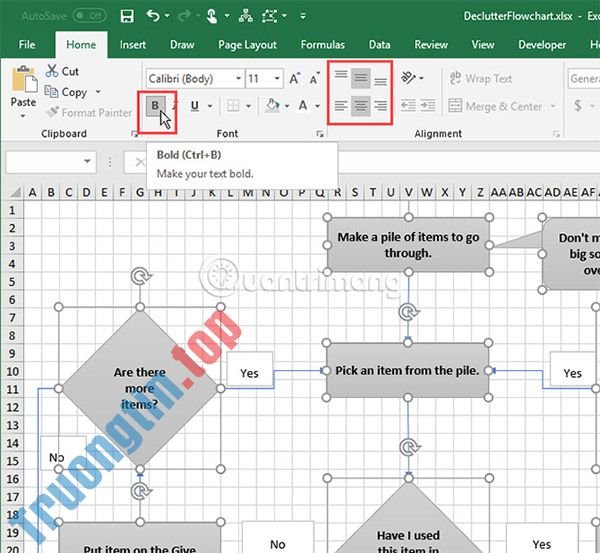
Task: Switch to the Insert tab
Action: [132, 45]
